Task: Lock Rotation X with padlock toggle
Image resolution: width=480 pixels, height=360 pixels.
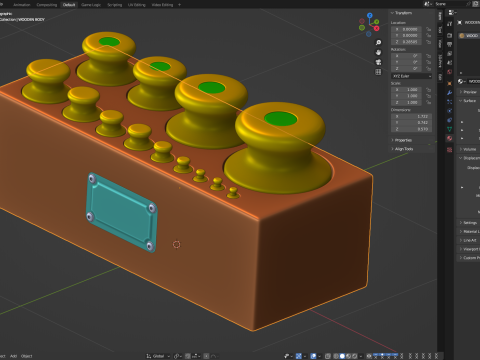Action: point(429,56)
